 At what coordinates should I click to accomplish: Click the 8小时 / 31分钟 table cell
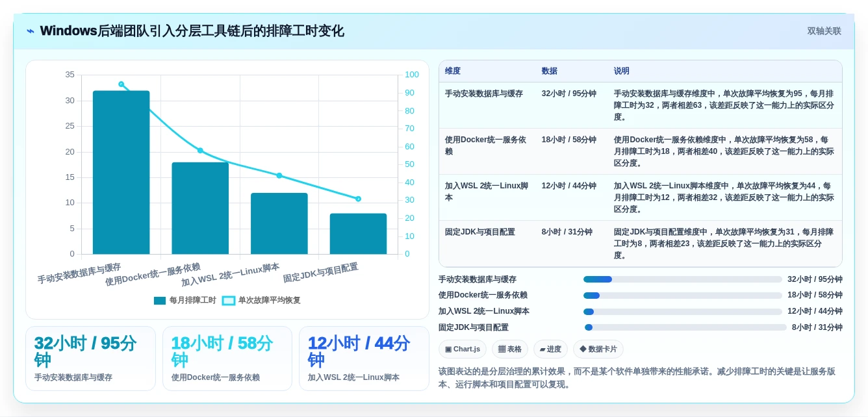tap(572, 244)
